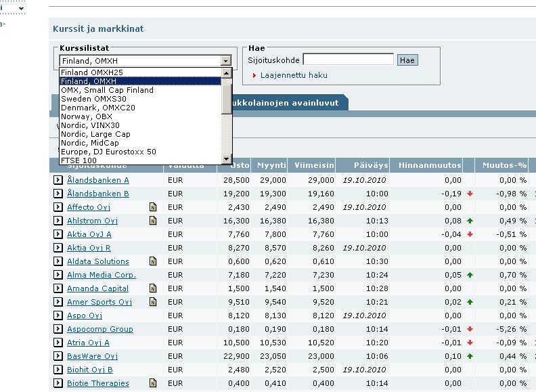The height and width of the screenshot is (392, 536).
Task: Open the news note icon for Amanda Capital
Action: pyautogui.click(x=153, y=288)
